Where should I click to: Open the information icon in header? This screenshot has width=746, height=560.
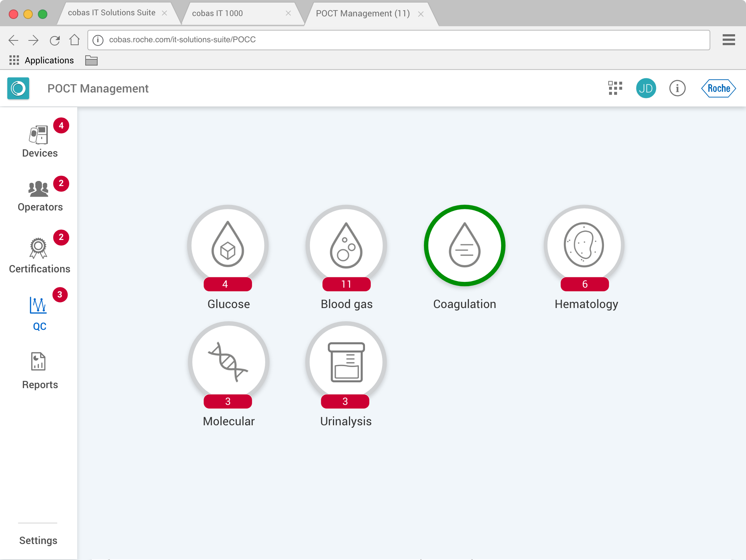pos(677,88)
